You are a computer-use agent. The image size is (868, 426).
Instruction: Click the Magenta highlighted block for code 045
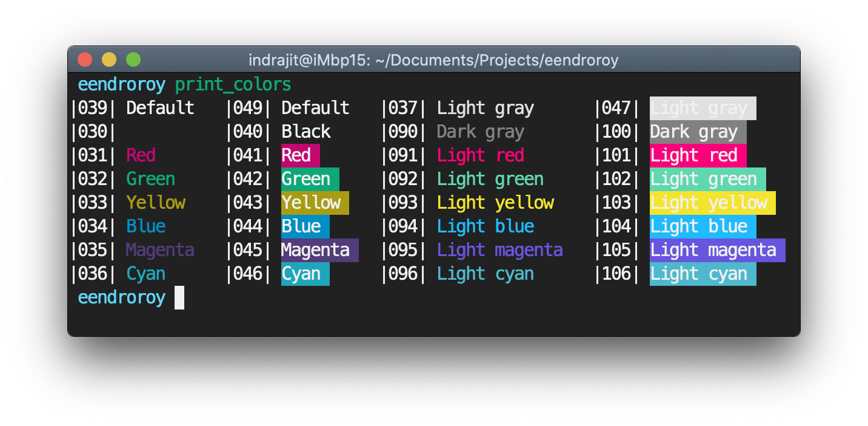(x=320, y=250)
